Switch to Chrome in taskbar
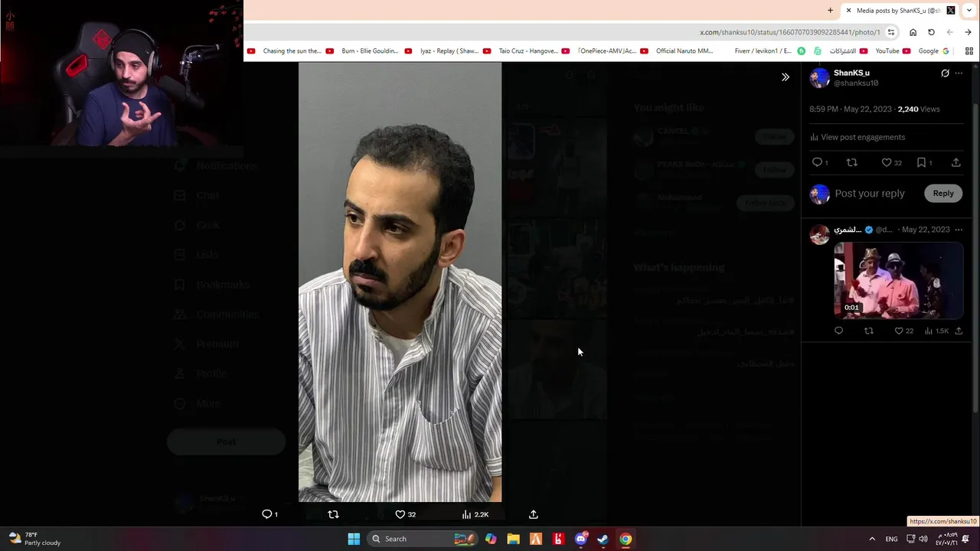Image resolution: width=980 pixels, height=551 pixels. pyautogui.click(x=626, y=539)
